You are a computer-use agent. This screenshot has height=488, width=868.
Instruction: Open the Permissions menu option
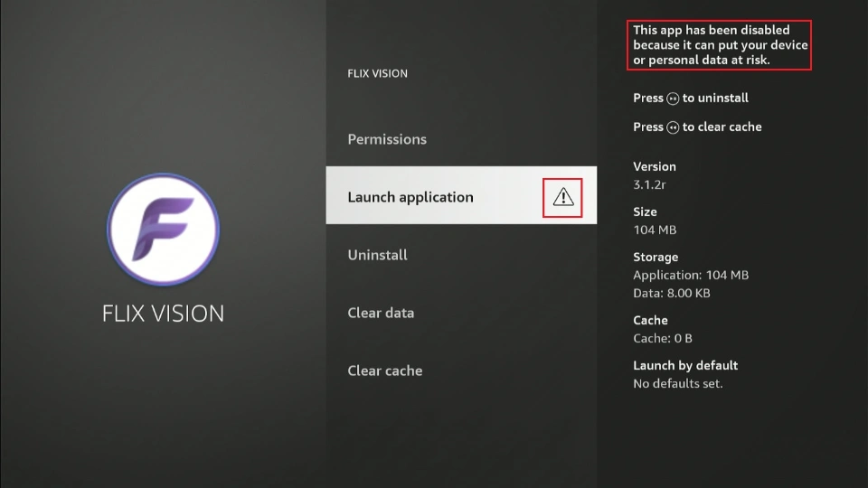point(461,139)
